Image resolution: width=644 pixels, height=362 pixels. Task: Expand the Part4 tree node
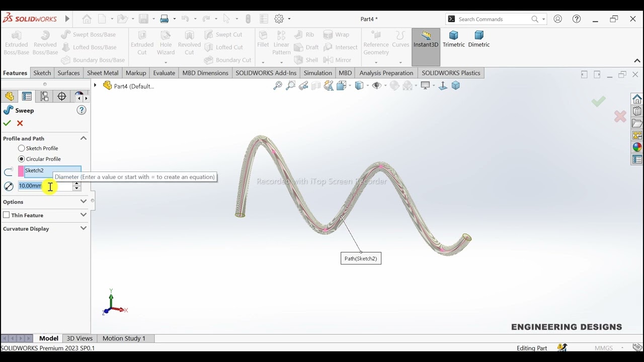click(x=95, y=85)
